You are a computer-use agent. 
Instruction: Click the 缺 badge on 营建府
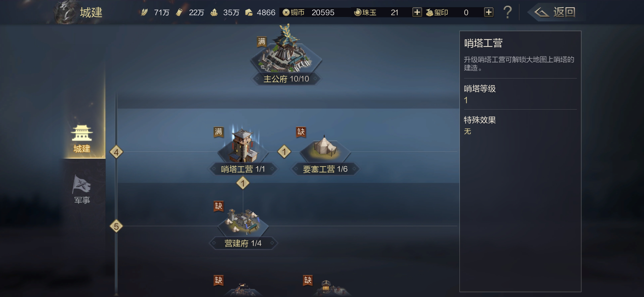[219, 206]
